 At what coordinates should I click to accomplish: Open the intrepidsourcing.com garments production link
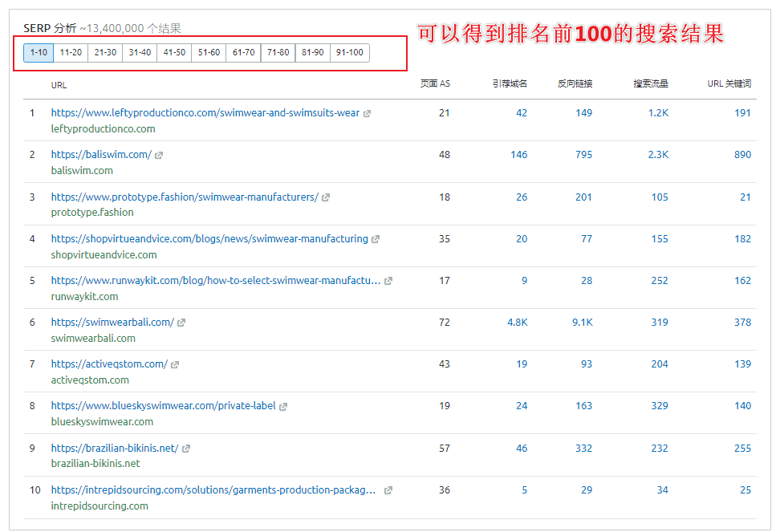pos(213,489)
